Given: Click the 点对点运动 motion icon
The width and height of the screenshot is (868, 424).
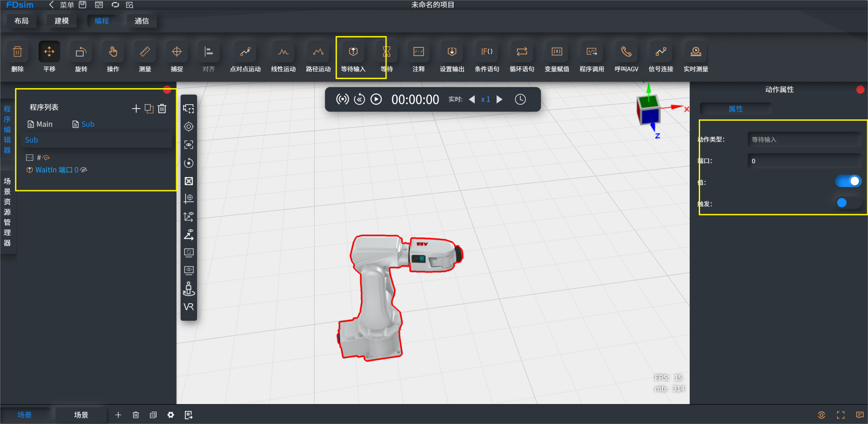Looking at the screenshot, I should click(245, 52).
